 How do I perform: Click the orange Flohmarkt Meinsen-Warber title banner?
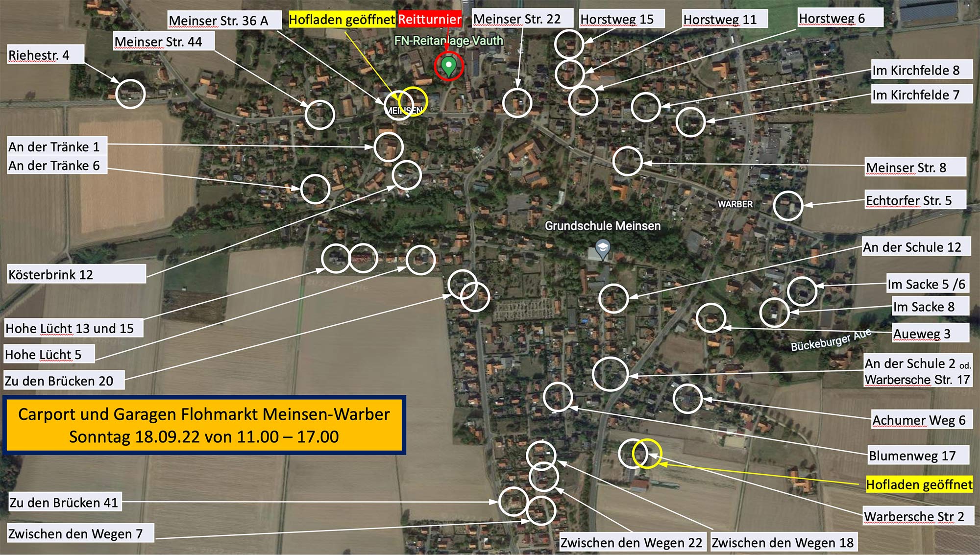204,425
